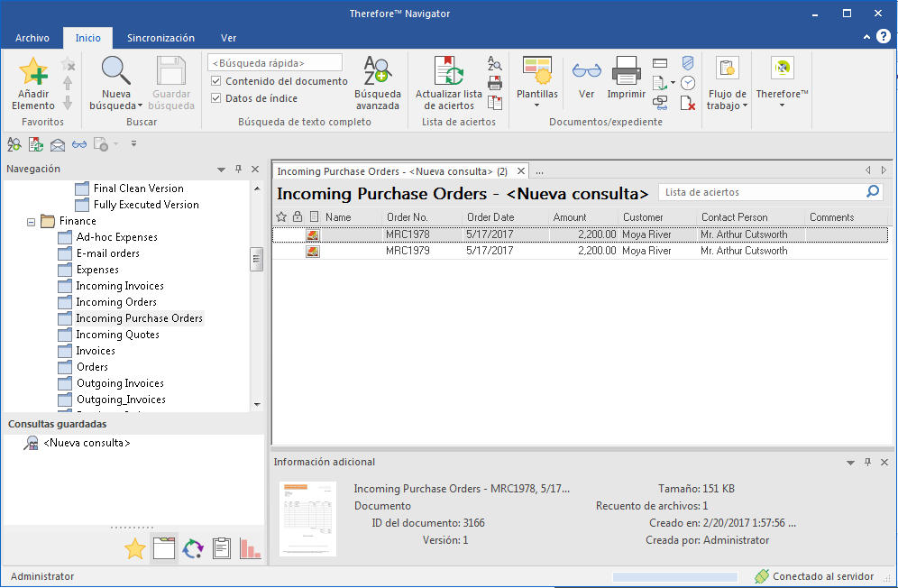Click quick access advanced search icon
898x588 pixels.
[14, 144]
